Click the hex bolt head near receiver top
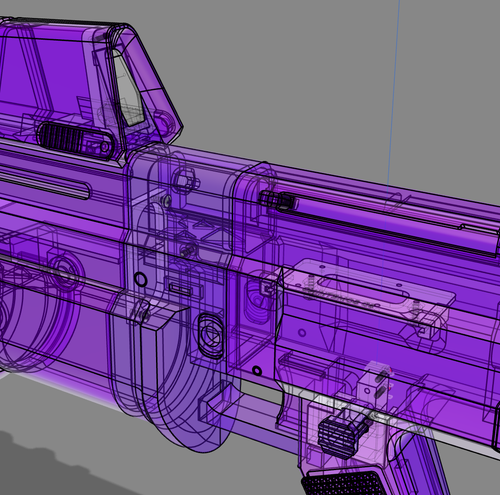 pyautogui.click(x=184, y=179)
